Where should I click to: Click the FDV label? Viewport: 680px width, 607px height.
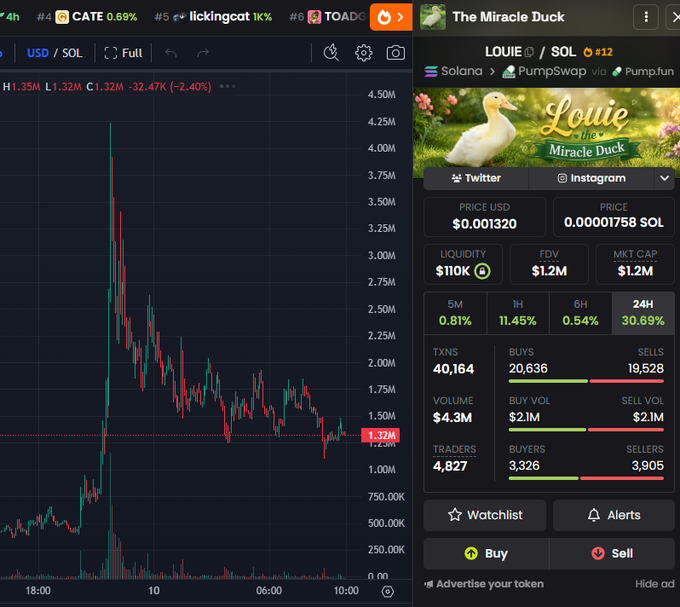coord(549,255)
